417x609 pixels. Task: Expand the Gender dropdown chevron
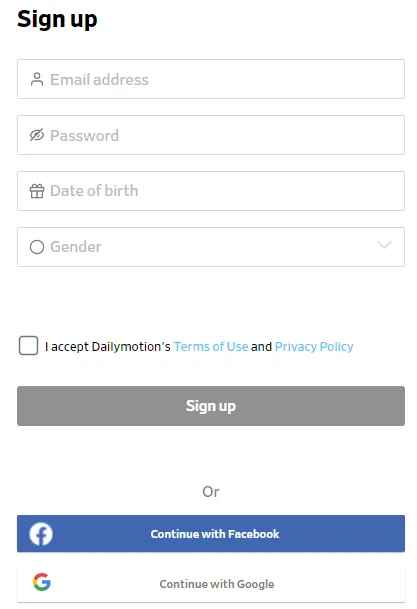pos(384,245)
